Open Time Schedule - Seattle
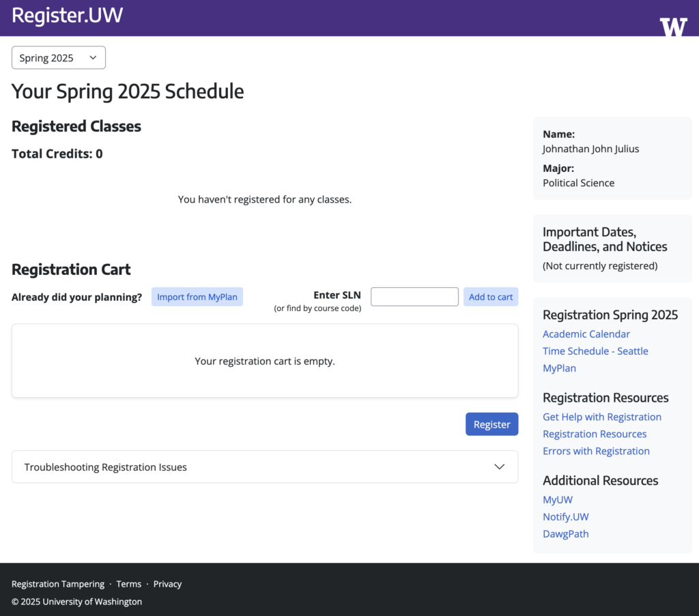The image size is (699, 616). tap(595, 351)
